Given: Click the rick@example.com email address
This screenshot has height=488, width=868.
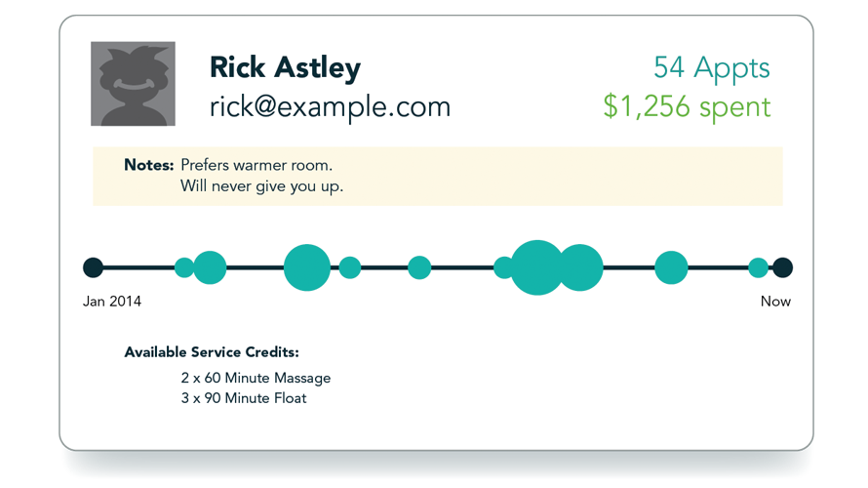Looking at the screenshot, I should tap(330, 106).
